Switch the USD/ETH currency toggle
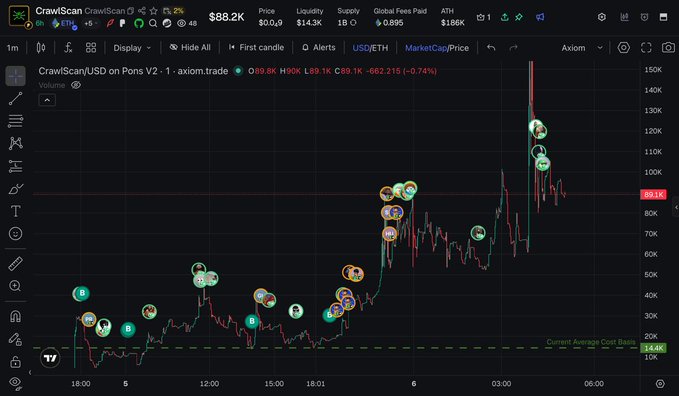 370,48
